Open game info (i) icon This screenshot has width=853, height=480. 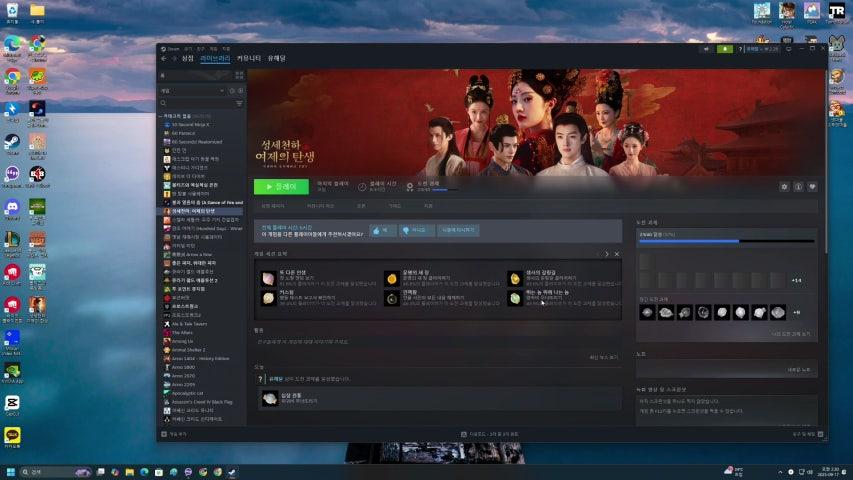click(x=798, y=187)
